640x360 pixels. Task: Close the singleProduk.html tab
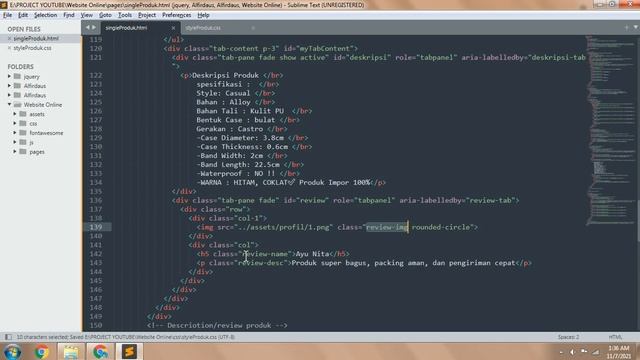[173, 28]
